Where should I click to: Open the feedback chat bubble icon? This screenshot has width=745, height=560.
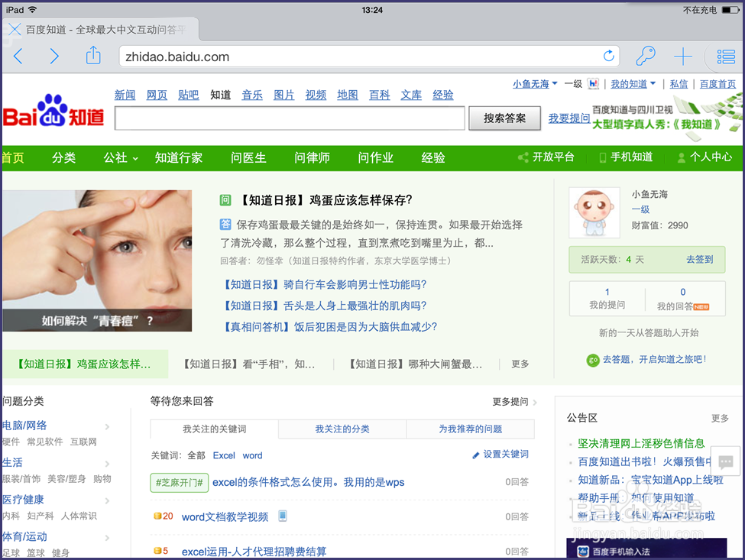pos(726,461)
